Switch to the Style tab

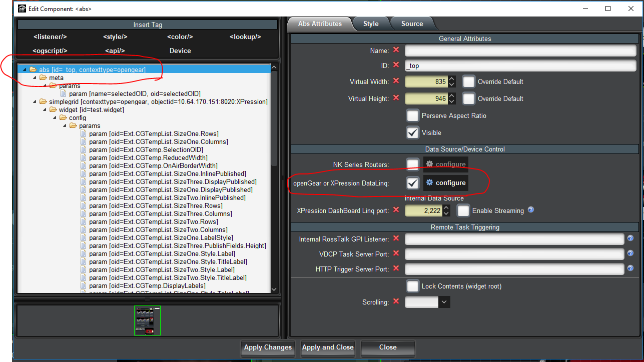tap(371, 23)
